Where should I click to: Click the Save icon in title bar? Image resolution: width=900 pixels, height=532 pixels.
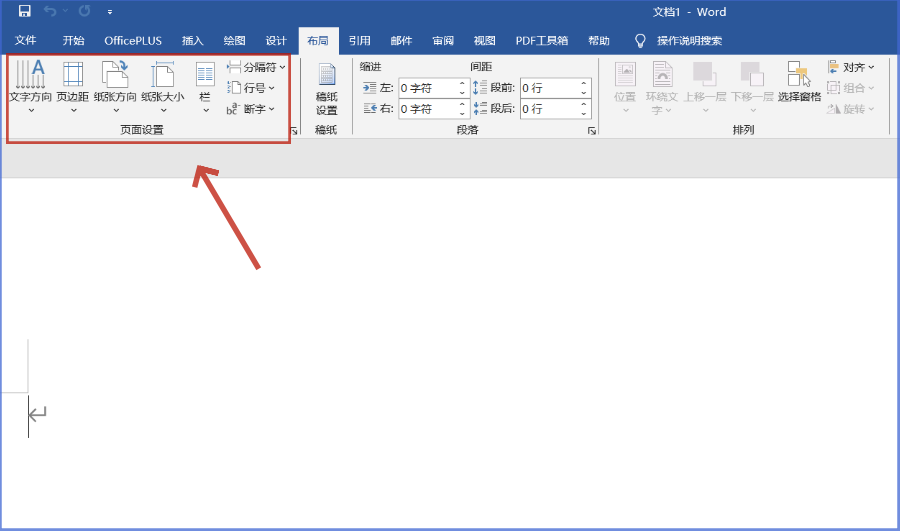click(24, 11)
